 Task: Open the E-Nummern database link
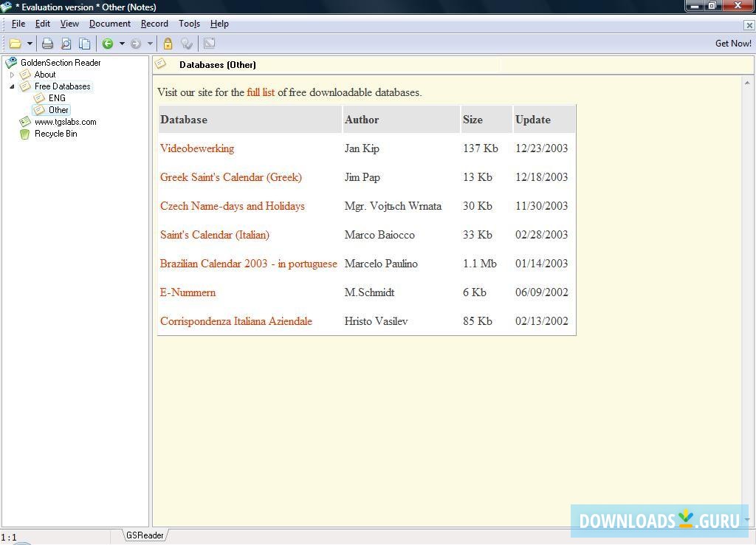click(188, 292)
